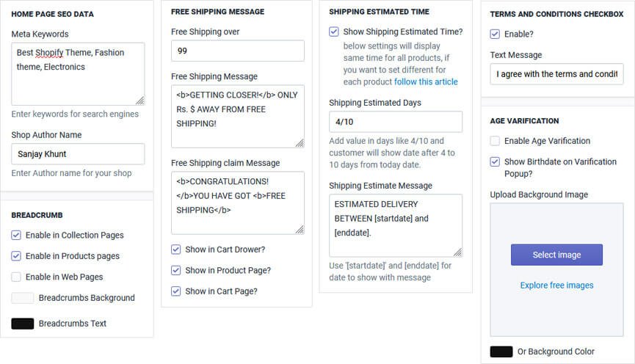Check Enable Age Varification box
635x364 pixels.
pos(495,141)
